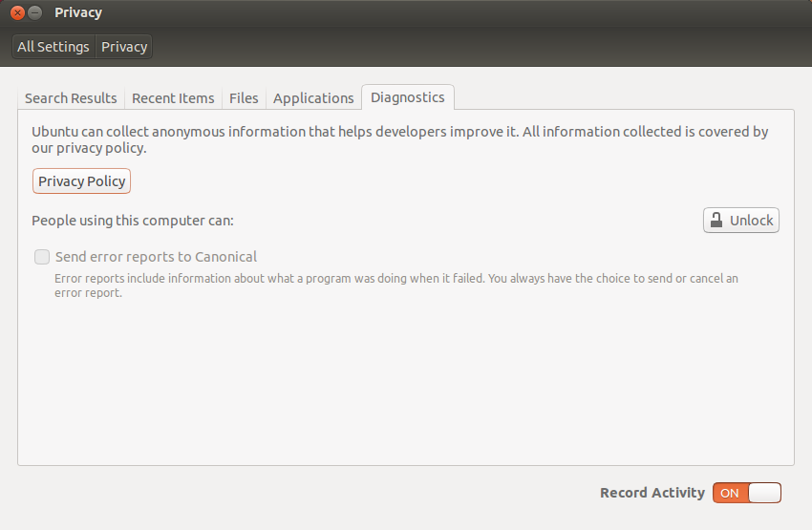Open the Privacy Policy button
812x530 pixels.
[x=82, y=181]
